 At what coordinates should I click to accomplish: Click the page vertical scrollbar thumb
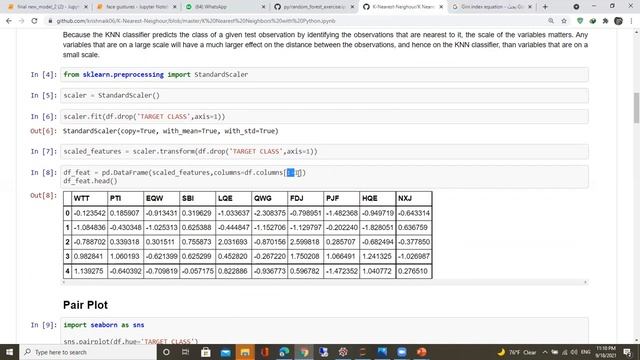coord(636,108)
